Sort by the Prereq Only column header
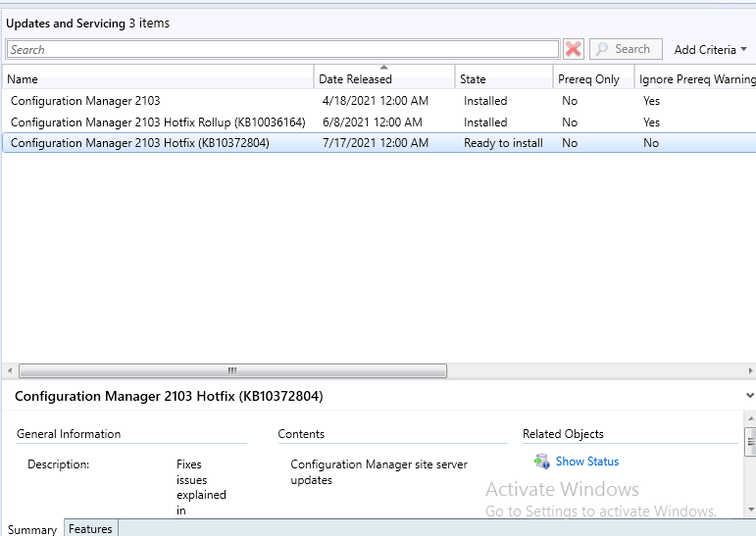756x536 pixels. pyautogui.click(x=593, y=79)
